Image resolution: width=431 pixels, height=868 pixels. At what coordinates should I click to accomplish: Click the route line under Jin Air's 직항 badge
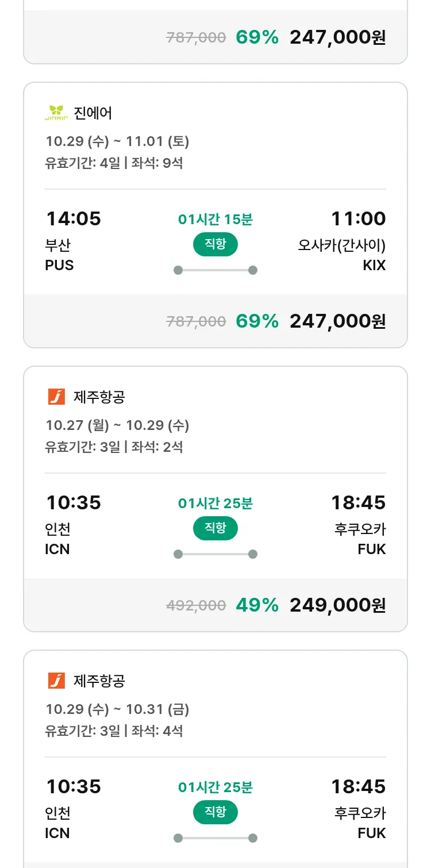click(x=215, y=270)
